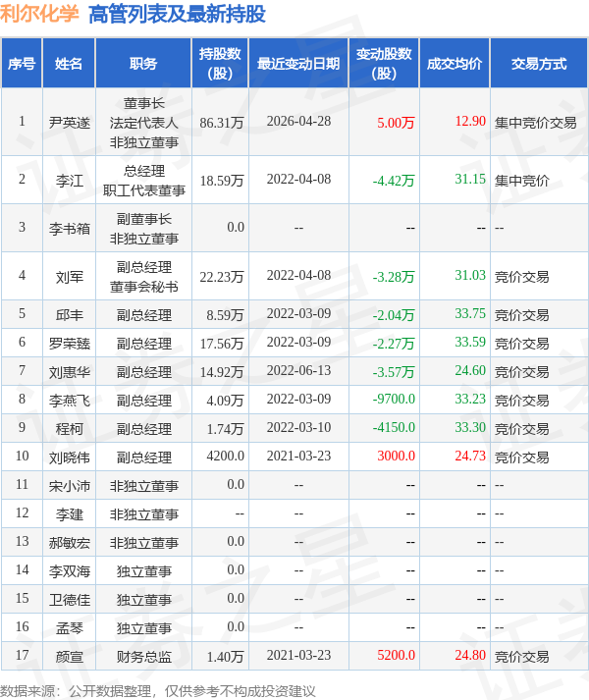This screenshot has width=589, height=700.
Task: Select executive name 尹英遂
Action: (x=69, y=123)
